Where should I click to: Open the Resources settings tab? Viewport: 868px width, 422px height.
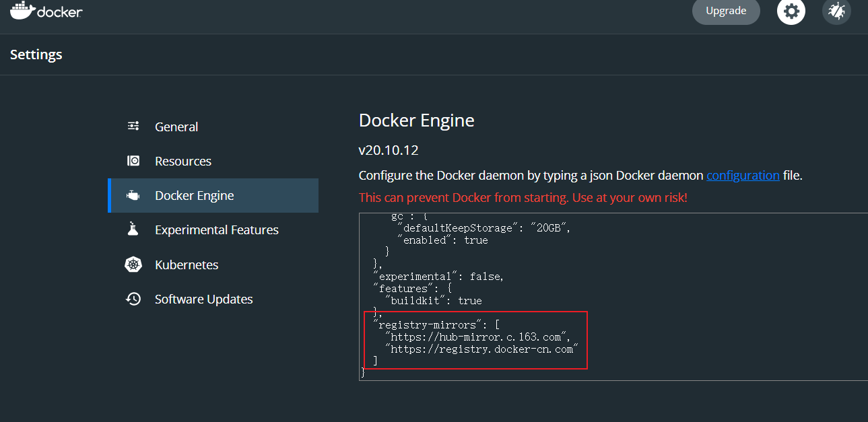pos(213,161)
